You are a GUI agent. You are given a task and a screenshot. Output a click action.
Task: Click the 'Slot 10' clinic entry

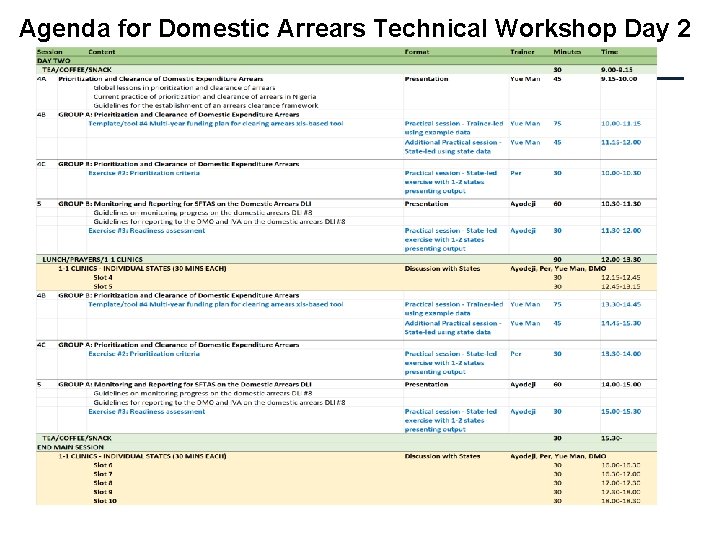(x=105, y=501)
